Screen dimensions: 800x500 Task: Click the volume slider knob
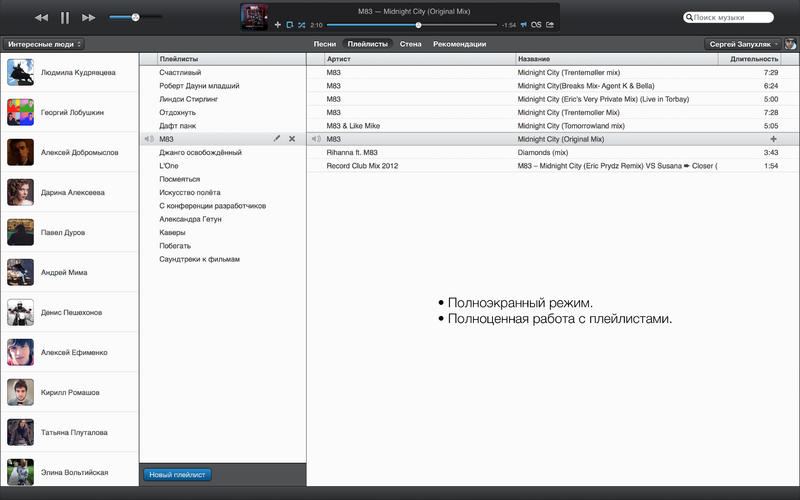click(x=135, y=17)
